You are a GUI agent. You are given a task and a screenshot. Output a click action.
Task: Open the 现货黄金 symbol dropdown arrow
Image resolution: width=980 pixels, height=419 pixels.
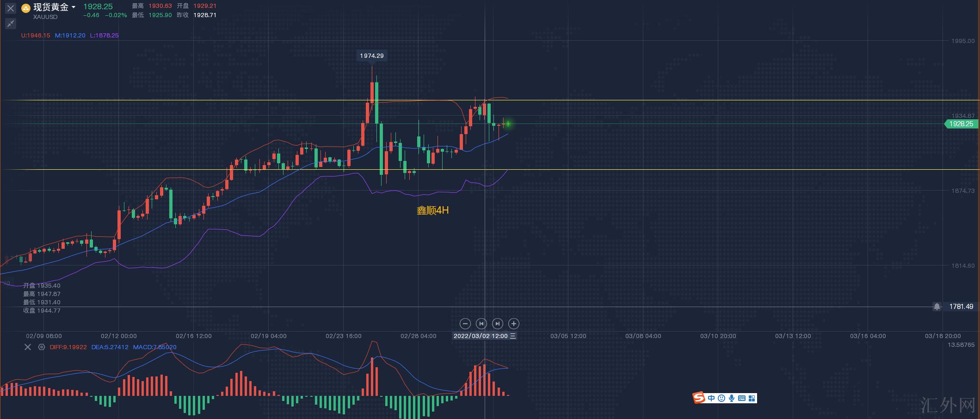coord(74,7)
